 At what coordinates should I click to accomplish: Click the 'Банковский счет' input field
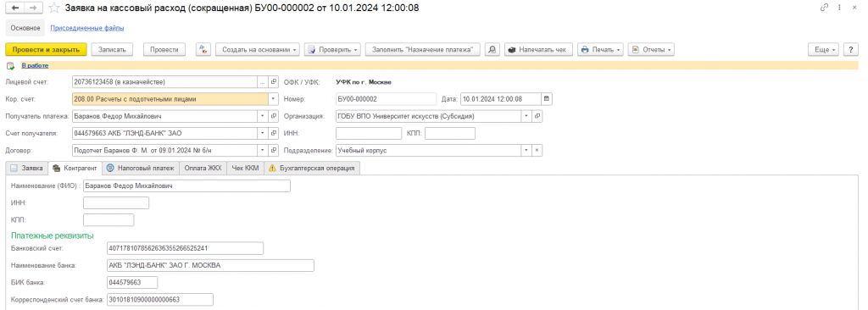185,248
